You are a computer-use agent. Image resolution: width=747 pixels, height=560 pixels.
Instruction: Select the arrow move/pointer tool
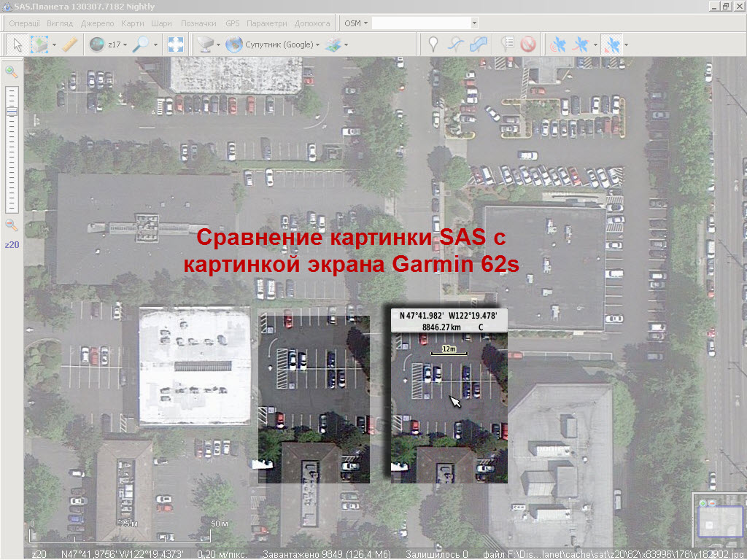pos(18,44)
